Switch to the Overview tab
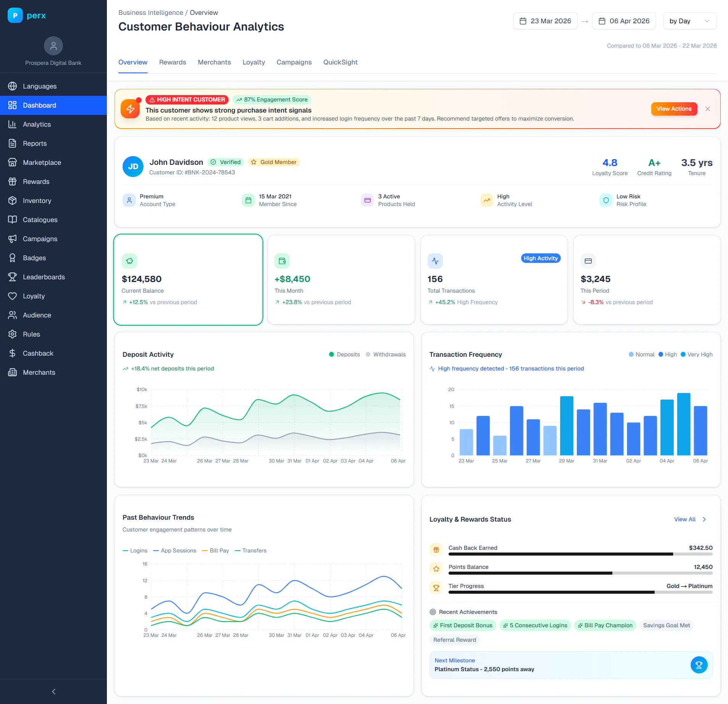The width and height of the screenshot is (728, 704). click(x=133, y=62)
